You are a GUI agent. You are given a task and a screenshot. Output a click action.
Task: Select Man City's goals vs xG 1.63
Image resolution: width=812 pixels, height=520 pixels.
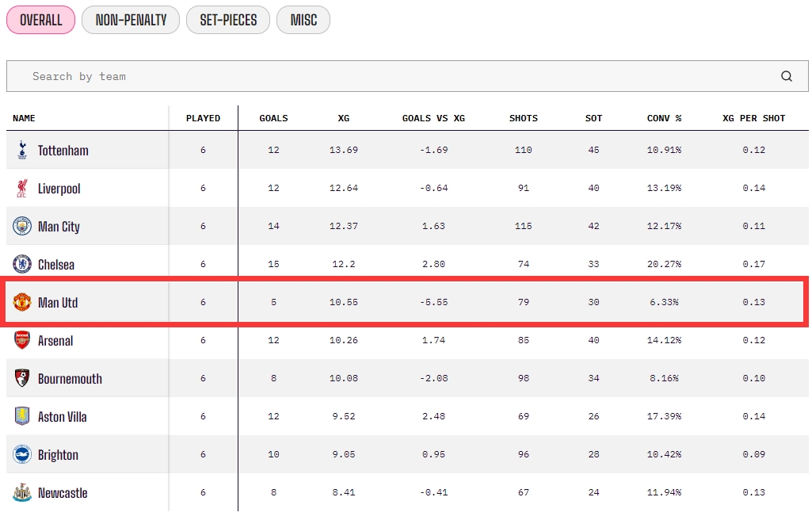tap(433, 227)
